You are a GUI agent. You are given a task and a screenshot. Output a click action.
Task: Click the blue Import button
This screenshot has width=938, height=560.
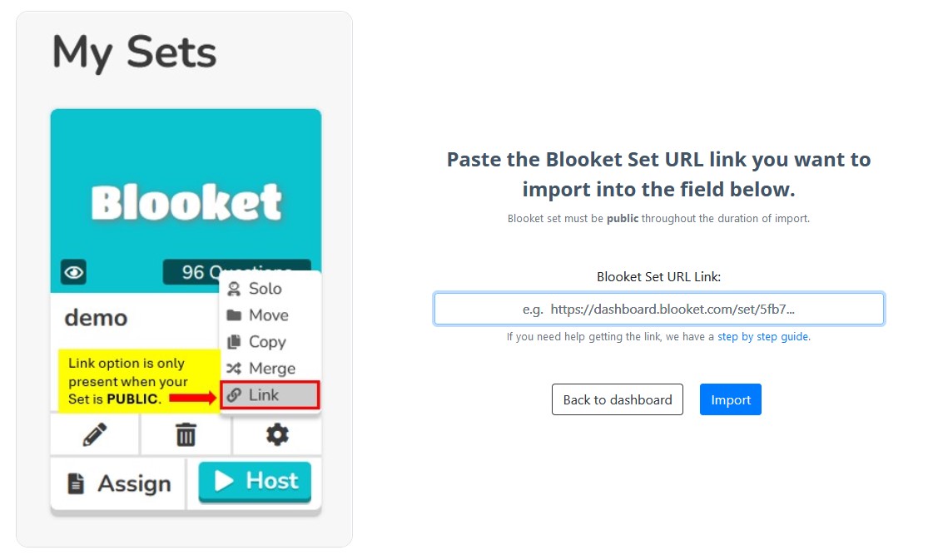coord(731,399)
